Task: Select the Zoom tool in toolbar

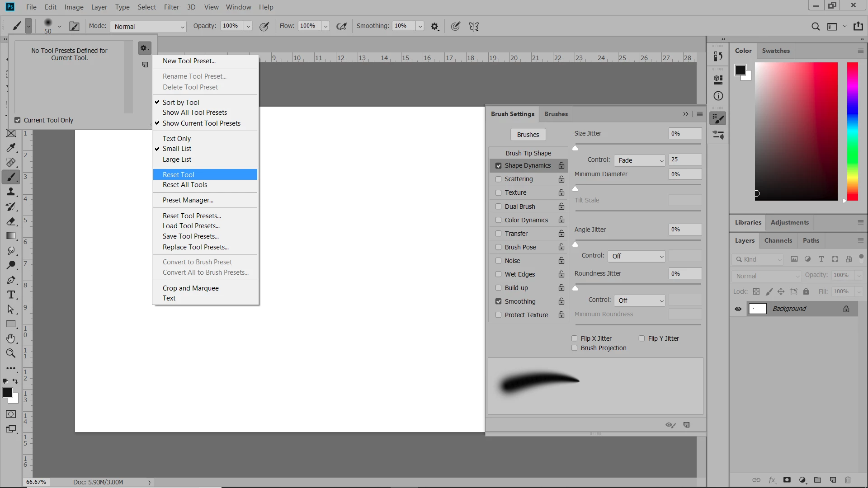Action: pos(11,353)
